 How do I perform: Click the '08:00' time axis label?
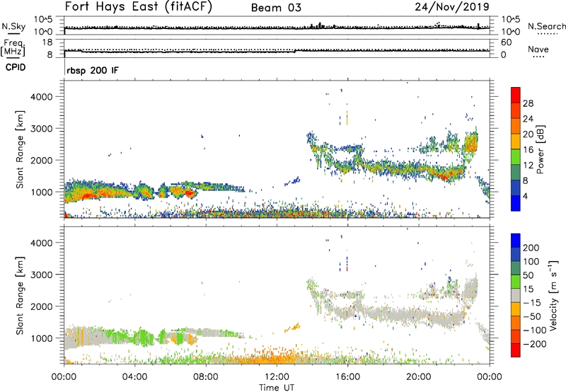(205, 377)
